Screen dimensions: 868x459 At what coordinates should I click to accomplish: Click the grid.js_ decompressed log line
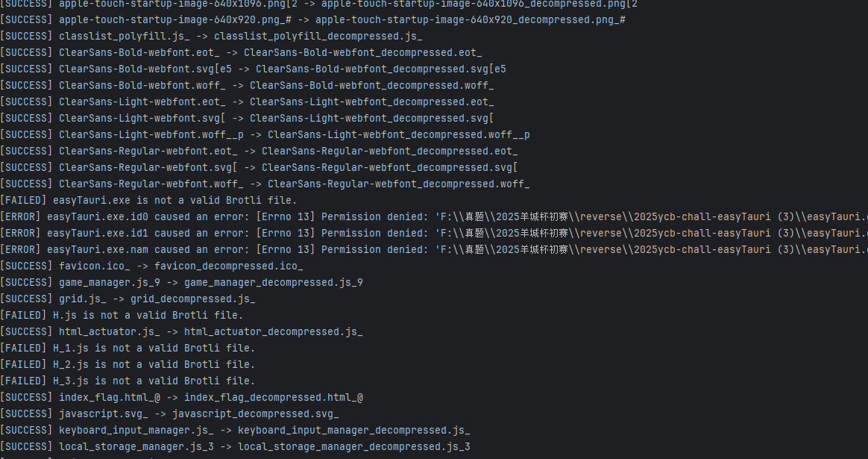tap(128, 299)
